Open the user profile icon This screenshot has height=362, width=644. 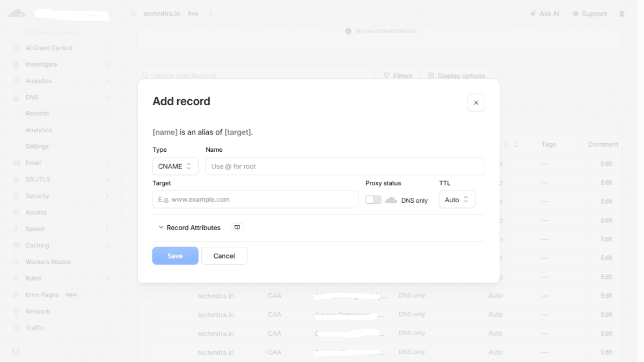622,14
